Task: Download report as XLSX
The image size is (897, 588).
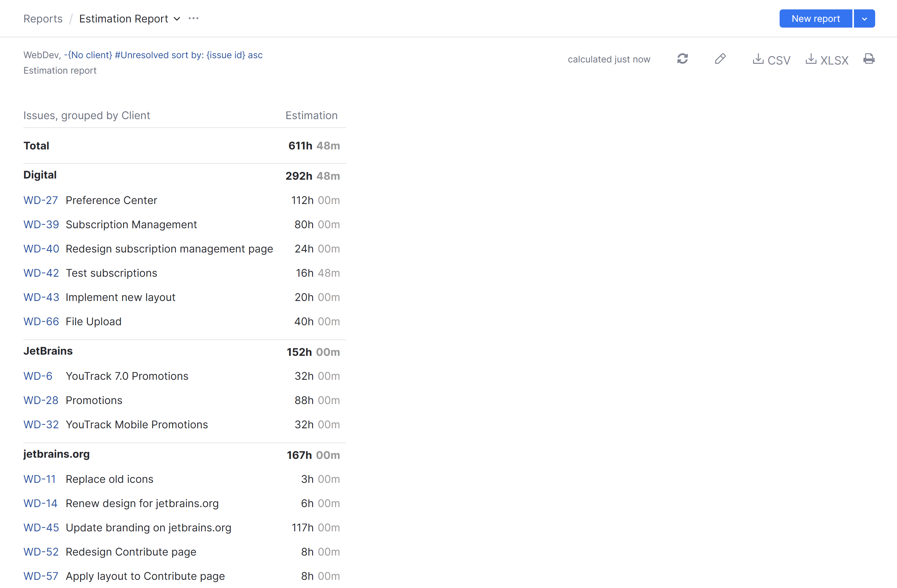Action: pos(827,60)
